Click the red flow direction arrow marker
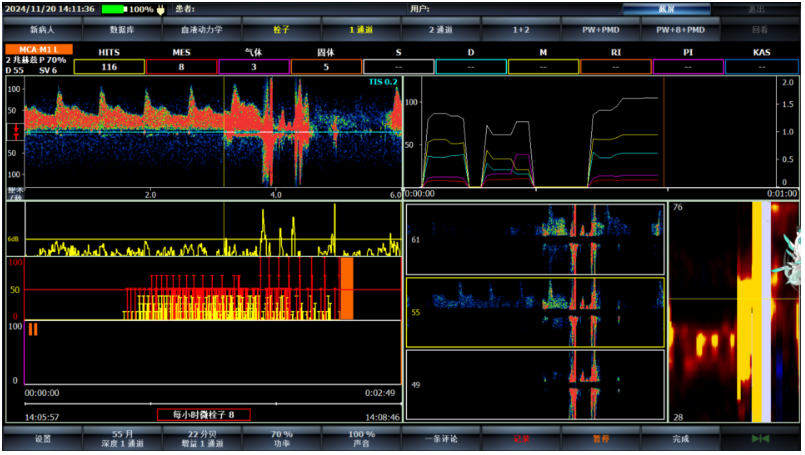The height and width of the screenshot is (455, 805). (16, 131)
